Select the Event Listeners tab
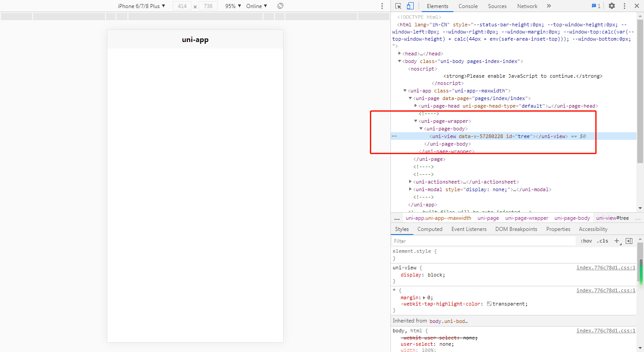This screenshot has width=644, height=352. (x=469, y=229)
